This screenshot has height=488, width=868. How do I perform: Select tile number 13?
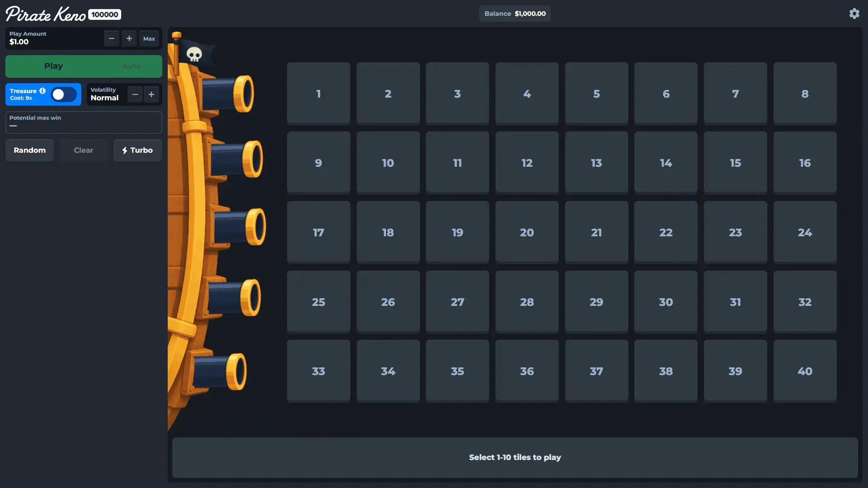[x=597, y=163]
